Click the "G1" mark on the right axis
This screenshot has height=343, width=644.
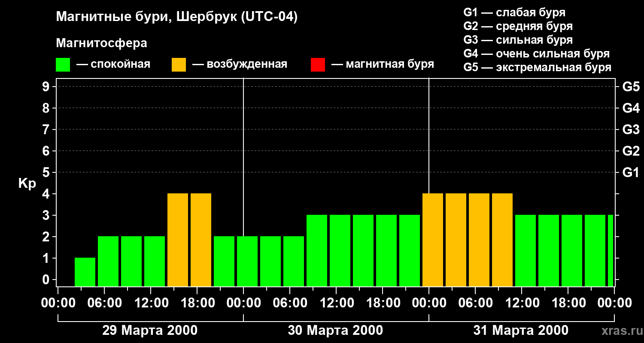631,172
